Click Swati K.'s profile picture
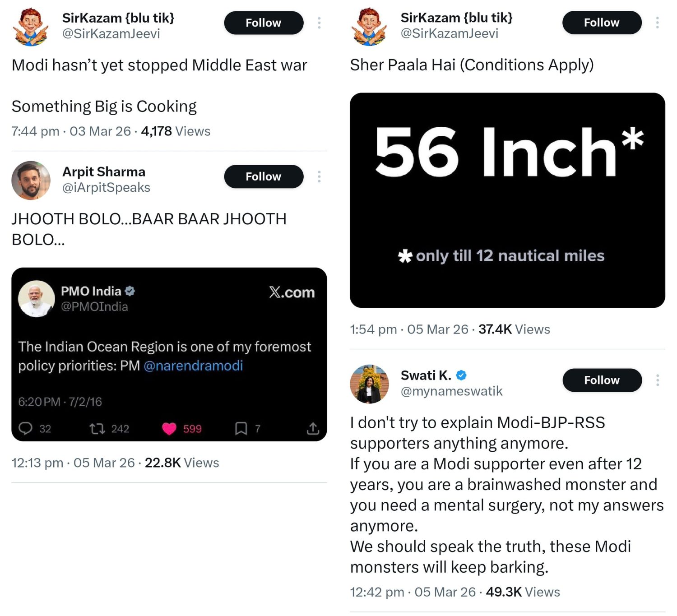Image resolution: width=677 pixels, height=616 pixels. pyautogui.click(x=369, y=384)
